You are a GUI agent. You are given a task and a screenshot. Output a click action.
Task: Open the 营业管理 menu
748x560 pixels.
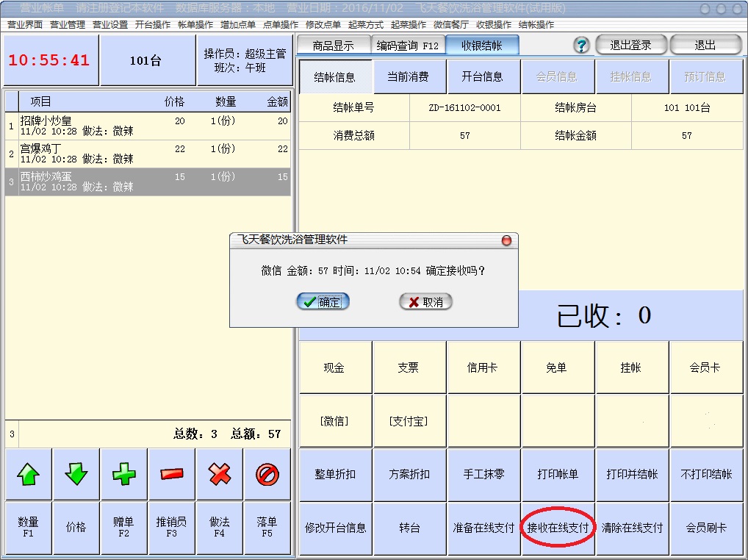click(68, 24)
